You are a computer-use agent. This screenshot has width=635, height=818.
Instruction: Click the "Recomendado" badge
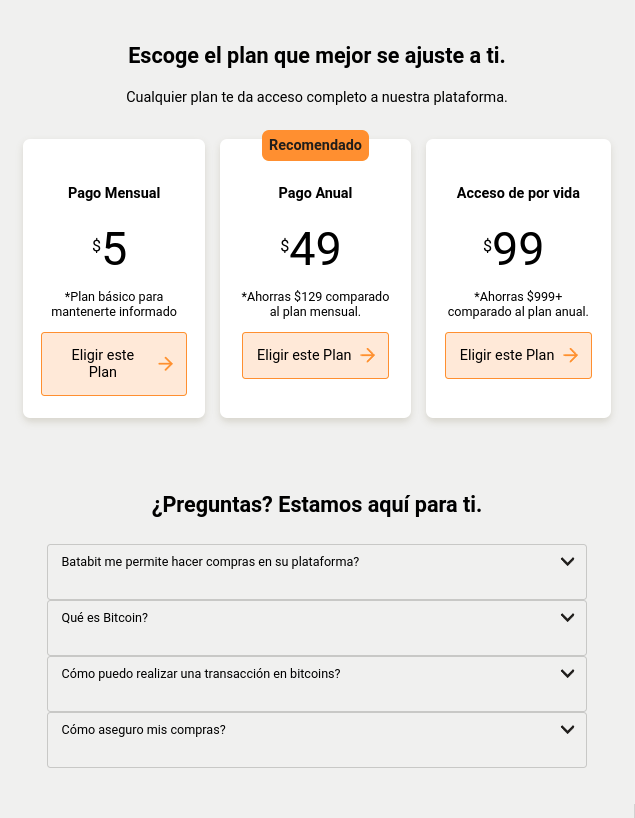(315, 145)
